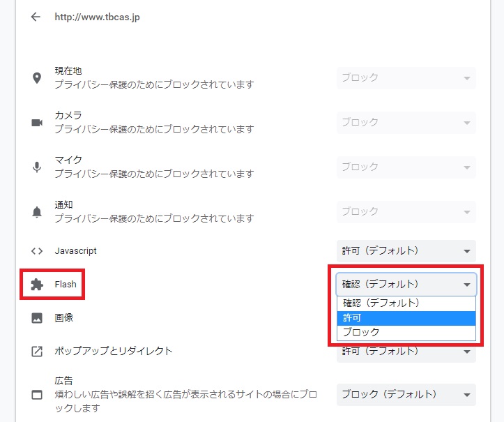Open the マイク permission dropdown
Image resolution: width=504 pixels, height=422 pixels.
pos(406,167)
